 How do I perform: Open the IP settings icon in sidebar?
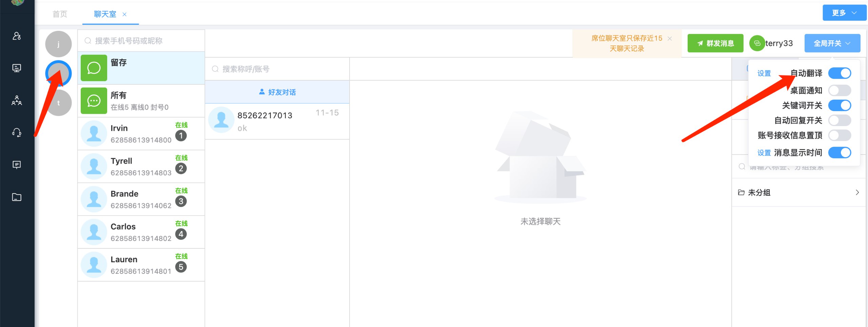pyautogui.click(x=17, y=165)
